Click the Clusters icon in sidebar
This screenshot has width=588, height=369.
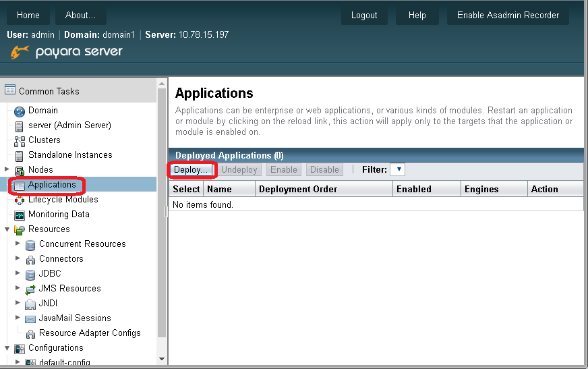point(20,141)
